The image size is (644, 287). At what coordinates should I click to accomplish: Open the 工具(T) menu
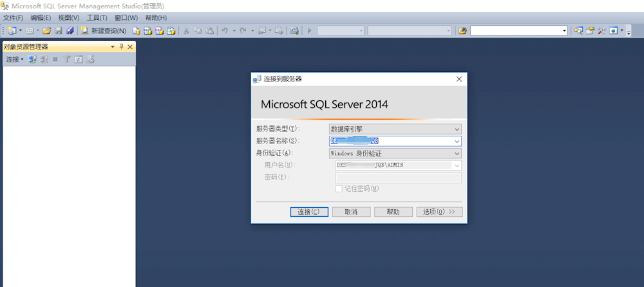pyautogui.click(x=97, y=17)
